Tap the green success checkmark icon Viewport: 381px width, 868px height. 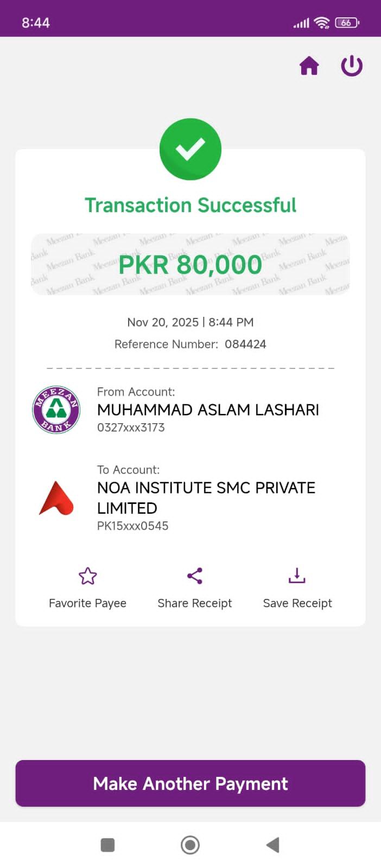click(190, 149)
